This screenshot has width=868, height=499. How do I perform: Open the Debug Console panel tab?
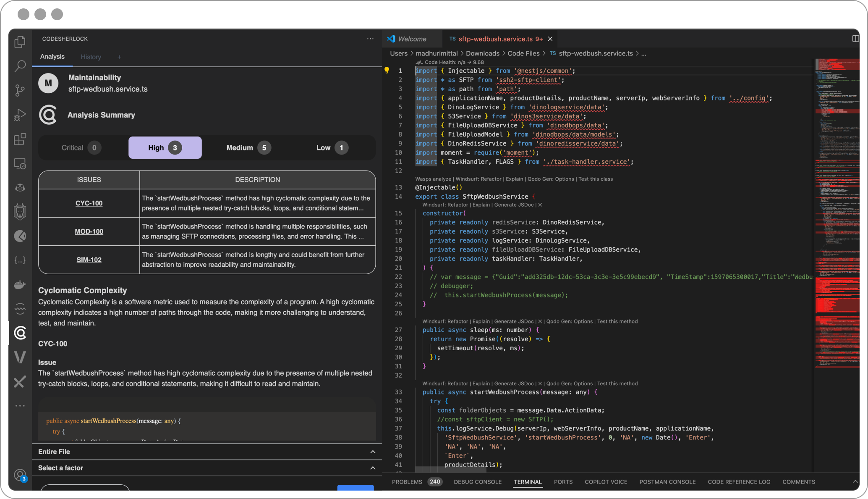477,482
